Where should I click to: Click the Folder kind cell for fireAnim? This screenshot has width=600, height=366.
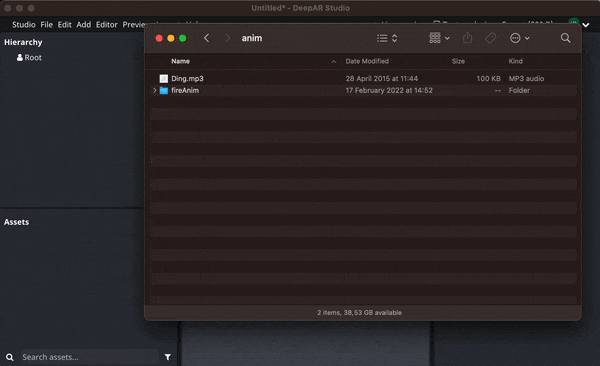click(519, 90)
